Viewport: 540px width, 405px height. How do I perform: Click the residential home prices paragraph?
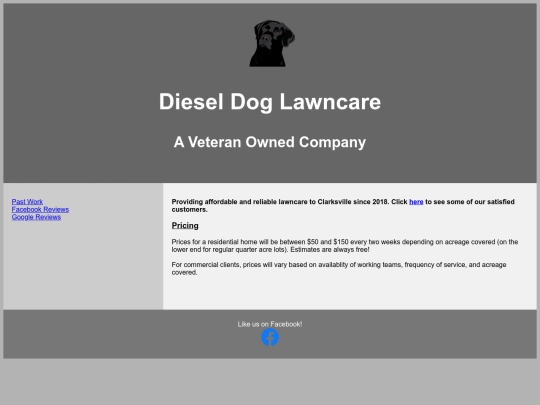(x=345, y=246)
